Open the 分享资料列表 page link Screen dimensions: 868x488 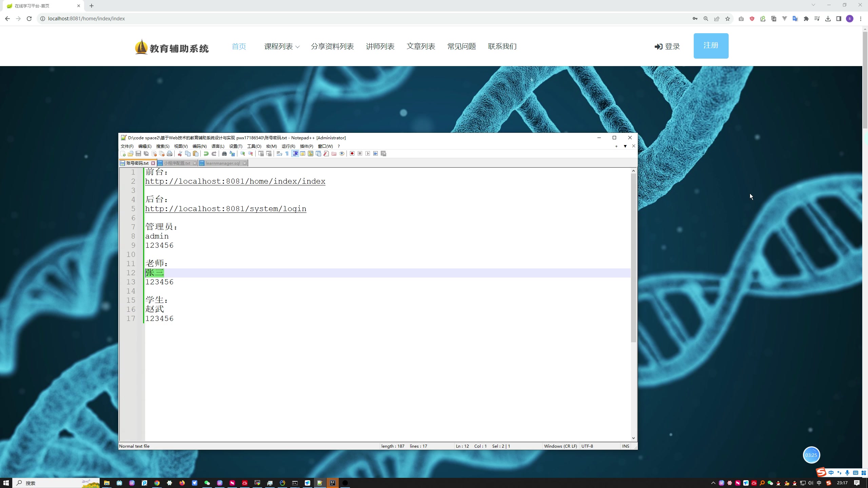pos(332,46)
